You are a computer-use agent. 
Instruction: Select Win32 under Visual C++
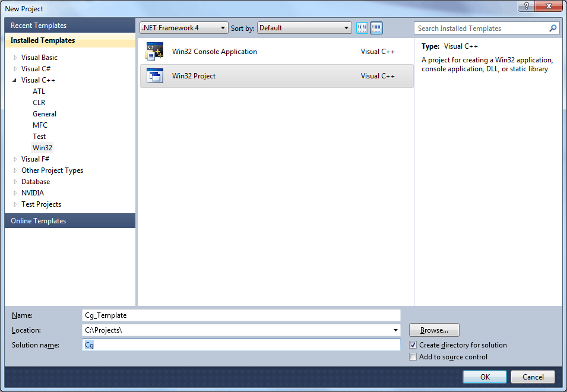tap(42, 147)
